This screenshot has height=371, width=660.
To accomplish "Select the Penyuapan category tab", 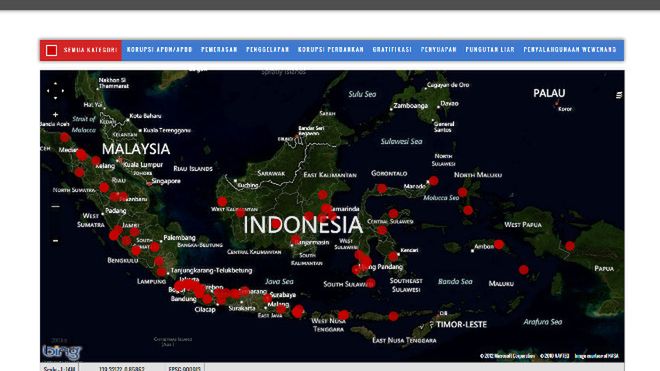I will pos(439,50).
